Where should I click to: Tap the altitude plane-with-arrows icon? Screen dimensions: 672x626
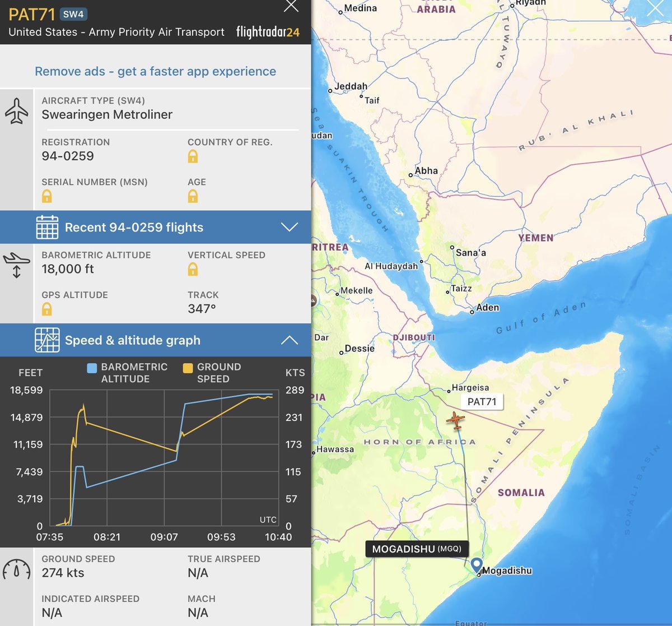(16, 265)
